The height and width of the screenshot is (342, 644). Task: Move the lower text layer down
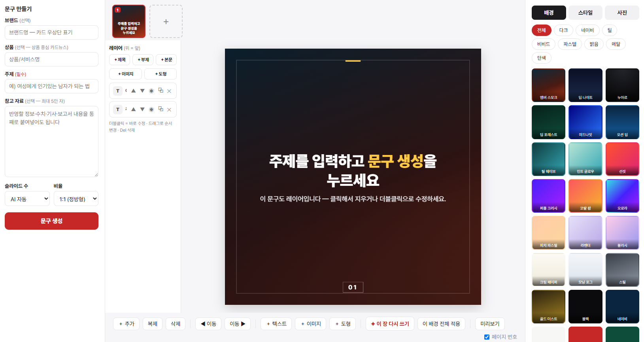point(142,110)
